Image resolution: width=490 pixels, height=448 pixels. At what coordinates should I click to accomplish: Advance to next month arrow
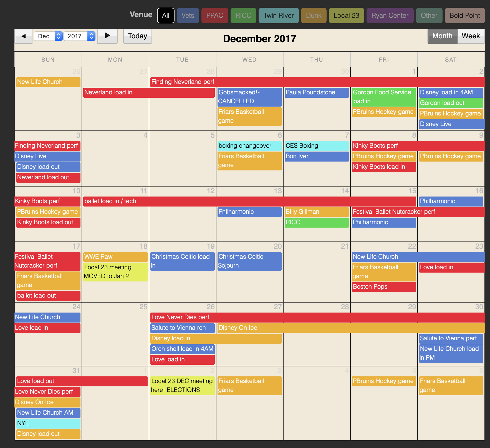point(107,36)
